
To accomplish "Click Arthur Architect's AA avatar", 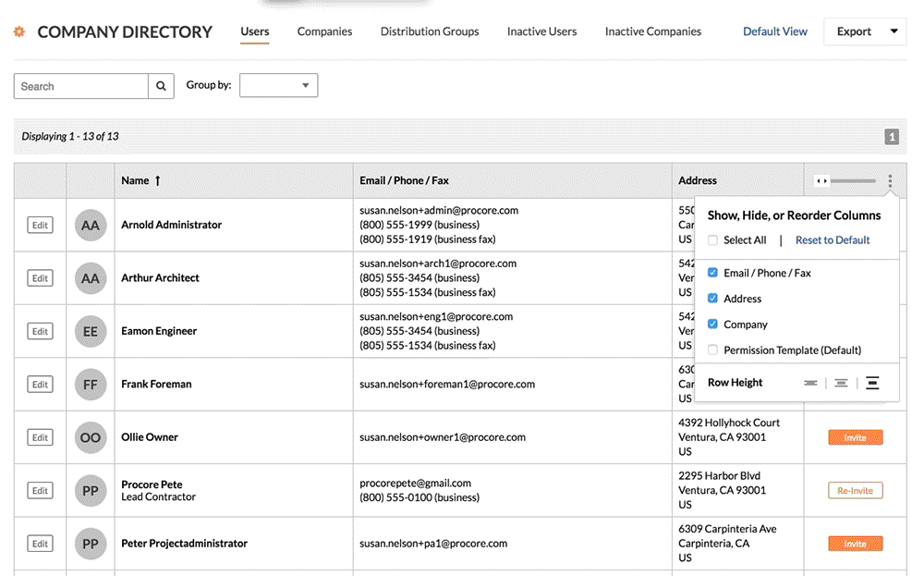I will (91, 278).
